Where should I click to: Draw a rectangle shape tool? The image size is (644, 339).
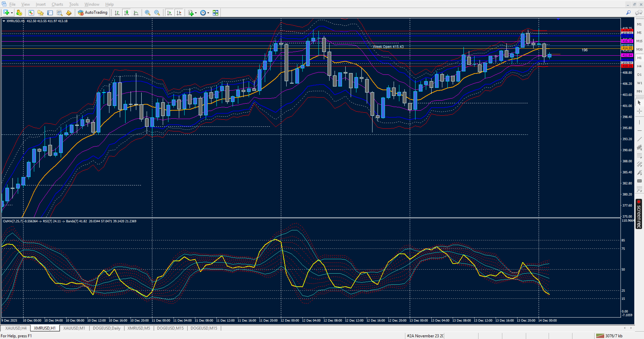click(639, 181)
